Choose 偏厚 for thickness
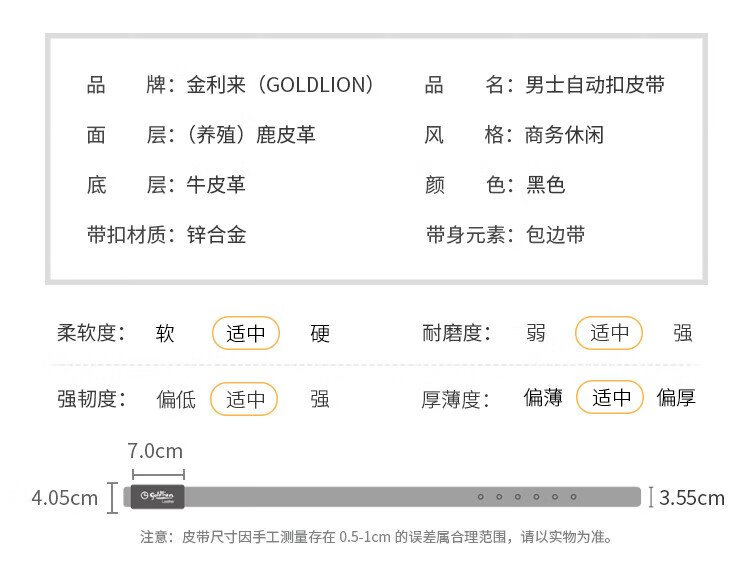750x578 pixels. [676, 398]
